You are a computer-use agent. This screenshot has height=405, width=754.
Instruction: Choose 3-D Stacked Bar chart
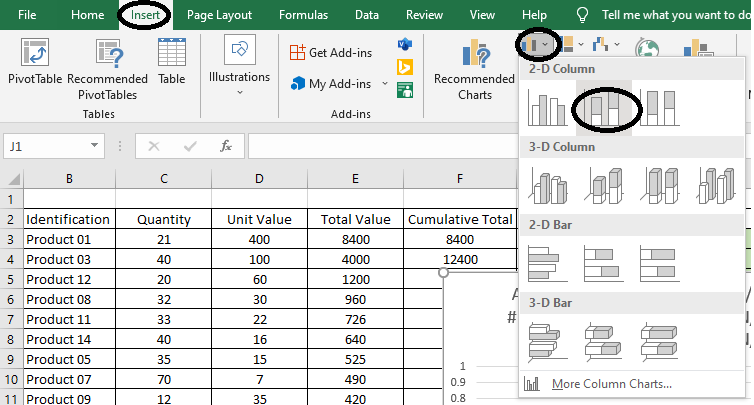[x=604, y=342]
